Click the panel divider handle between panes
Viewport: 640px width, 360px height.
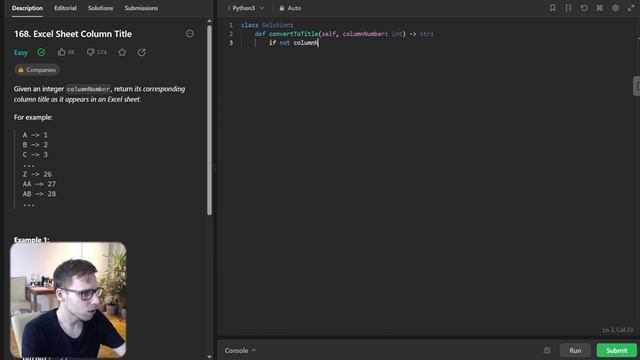pos(215,168)
